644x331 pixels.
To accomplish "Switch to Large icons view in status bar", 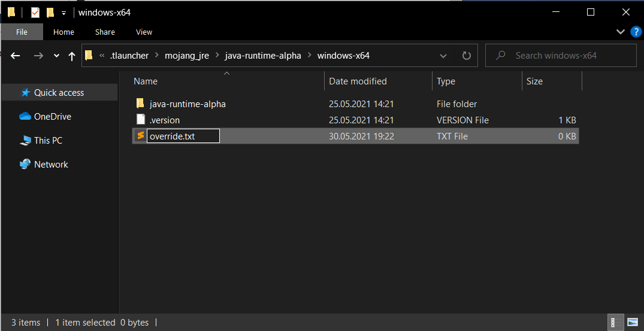I will (x=633, y=323).
